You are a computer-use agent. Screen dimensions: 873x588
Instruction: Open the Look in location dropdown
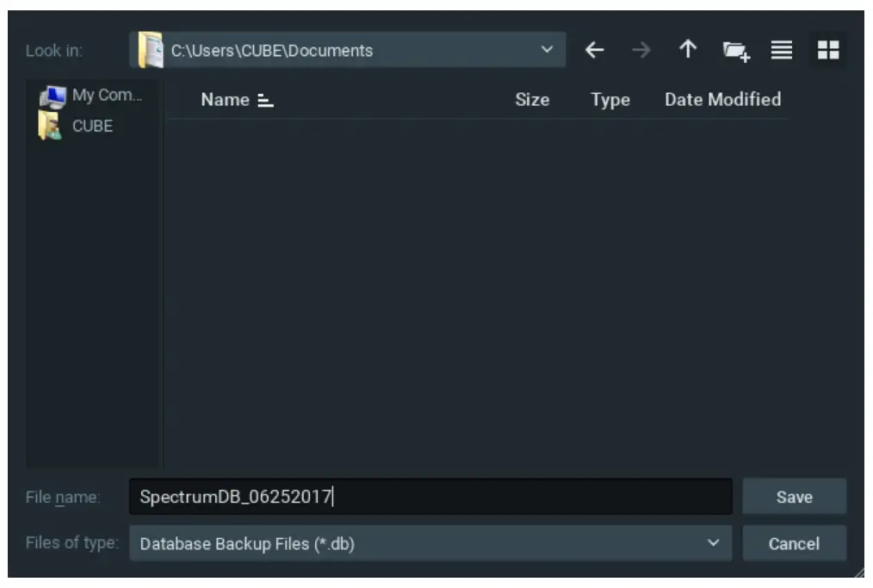point(546,49)
